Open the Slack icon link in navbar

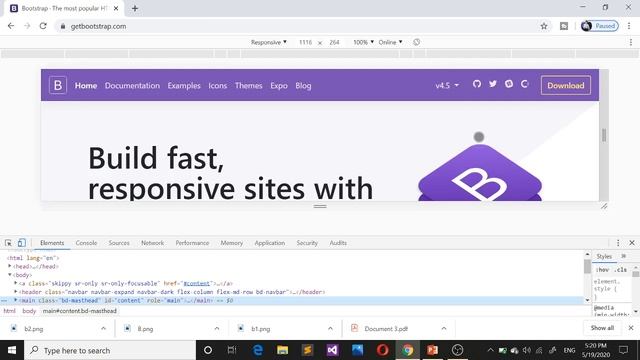(x=509, y=84)
